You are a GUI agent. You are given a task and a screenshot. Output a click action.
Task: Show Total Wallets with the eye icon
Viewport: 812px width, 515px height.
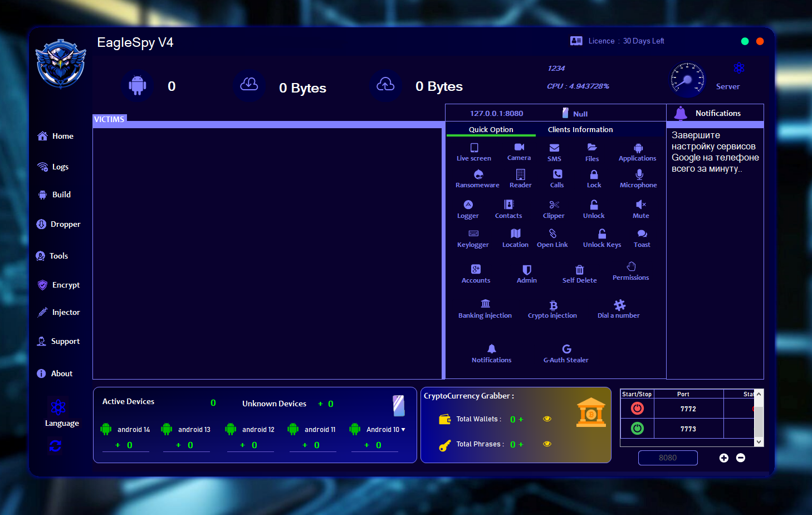547,419
